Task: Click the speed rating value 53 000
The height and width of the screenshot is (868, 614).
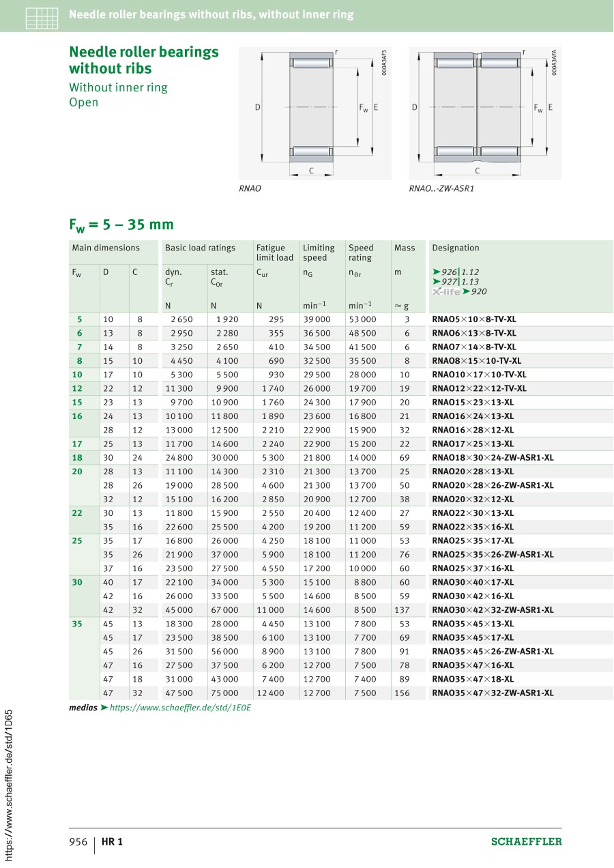Action: pyautogui.click(x=362, y=319)
